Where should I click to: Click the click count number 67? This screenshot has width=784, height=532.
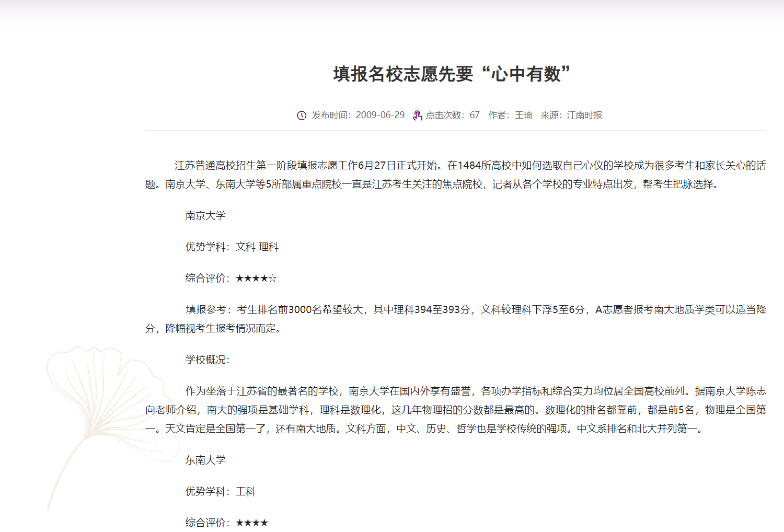tap(475, 115)
